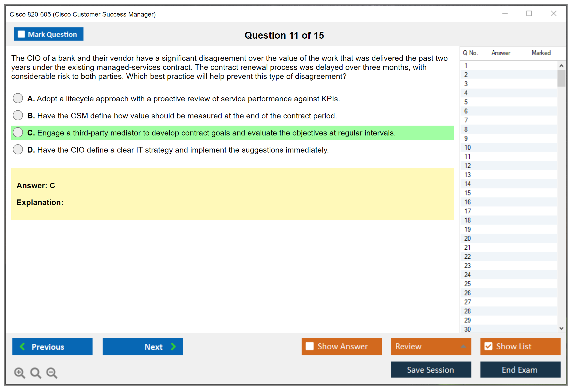Viewport: 574px width, 392px height.
Task: Select answer option A radio button
Action: tap(18, 98)
